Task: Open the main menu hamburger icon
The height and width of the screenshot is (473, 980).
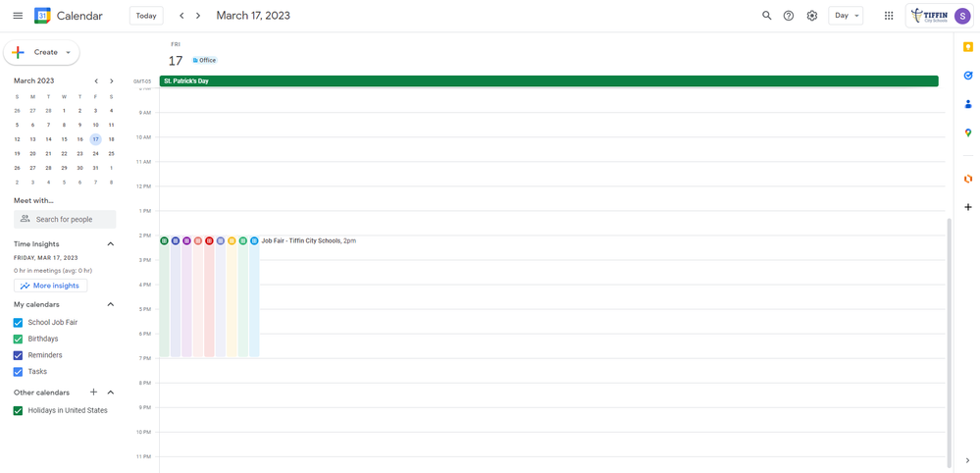Action: (18, 16)
